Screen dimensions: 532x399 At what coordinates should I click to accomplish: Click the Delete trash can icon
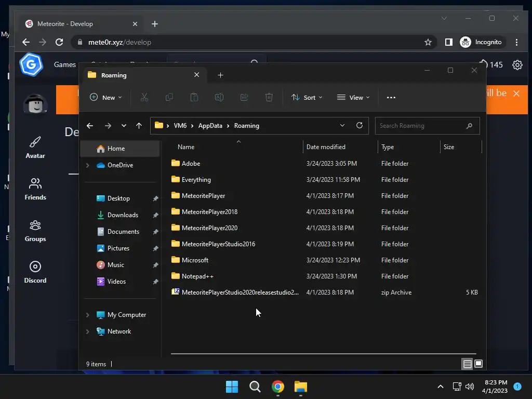pyautogui.click(x=269, y=97)
